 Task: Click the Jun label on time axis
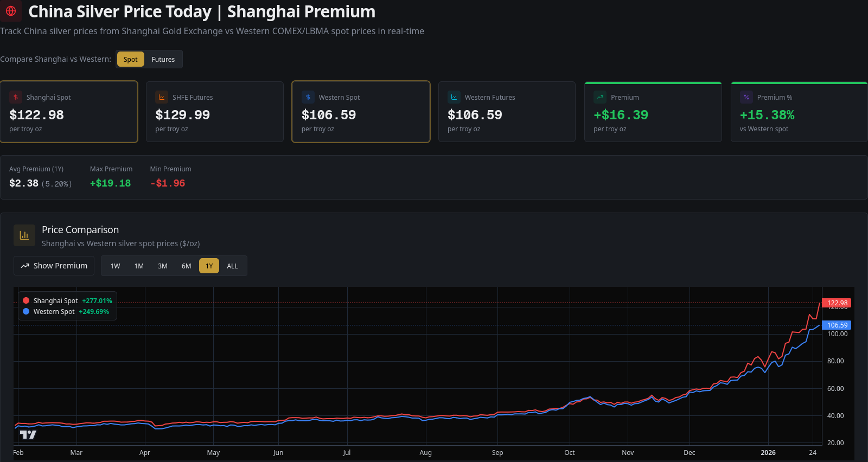coord(278,453)
